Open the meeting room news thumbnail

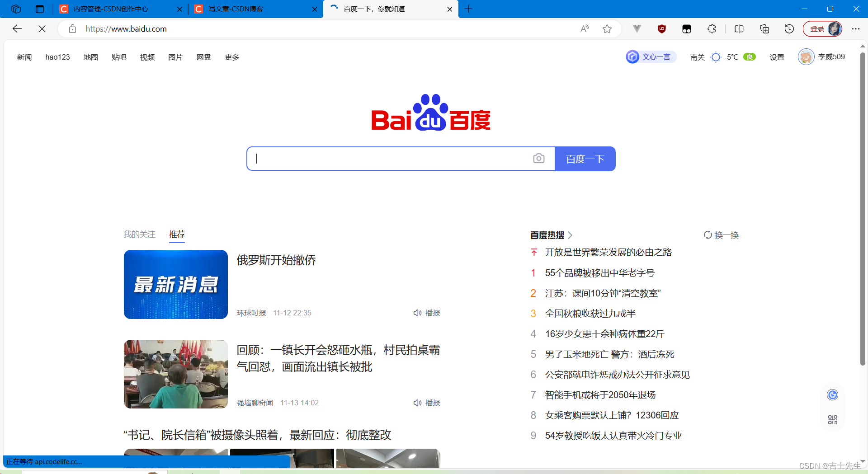coord(176,374)
